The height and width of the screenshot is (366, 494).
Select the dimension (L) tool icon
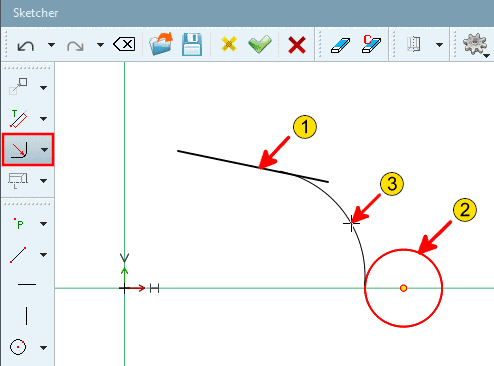pyautogui.click(x=18, y=181)
